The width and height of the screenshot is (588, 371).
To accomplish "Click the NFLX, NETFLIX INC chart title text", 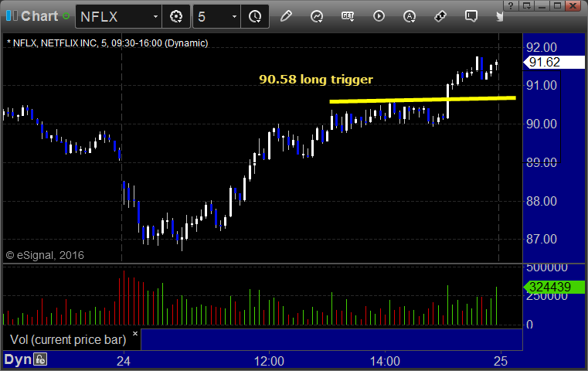I will coord(107,43).
